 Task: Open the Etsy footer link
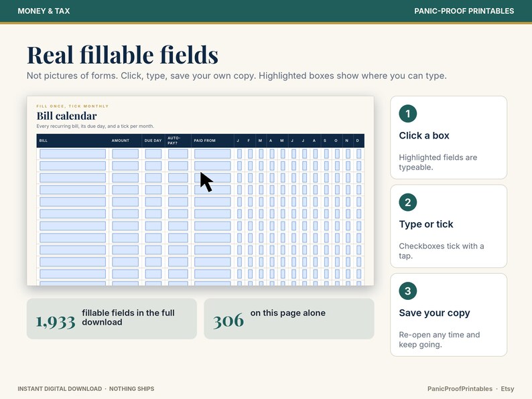pyautogui.click(x=507, y=389)
